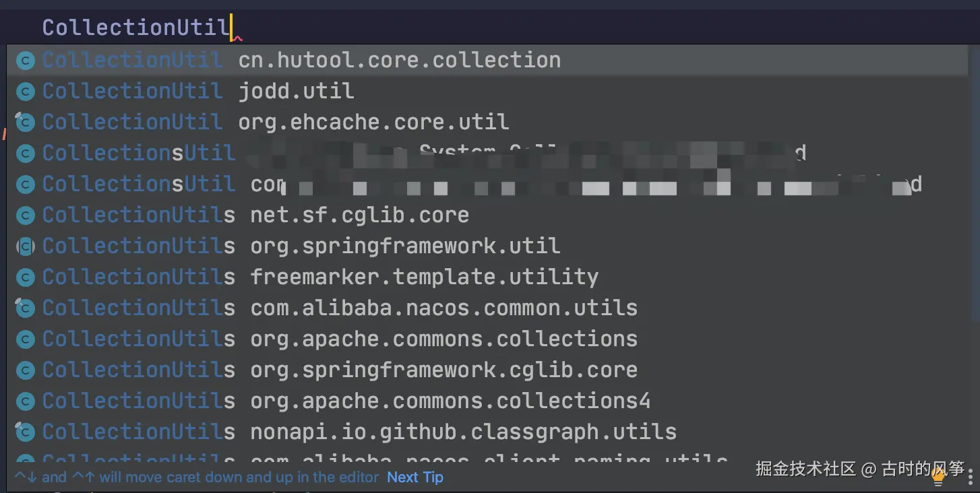Click class icon of org.ehcache.core.util entry
Viewport: 980px width, 493px height.
click(25, 123)
